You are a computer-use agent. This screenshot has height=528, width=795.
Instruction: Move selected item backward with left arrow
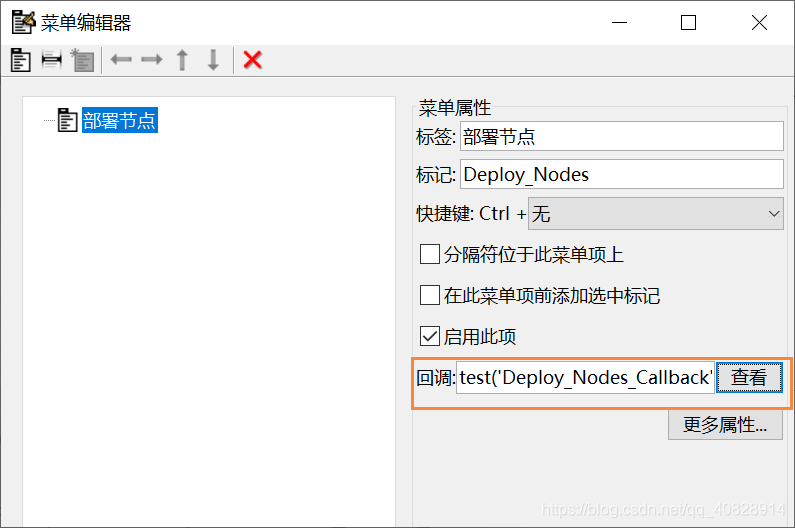pyautogui.click(x=121, y=60)
